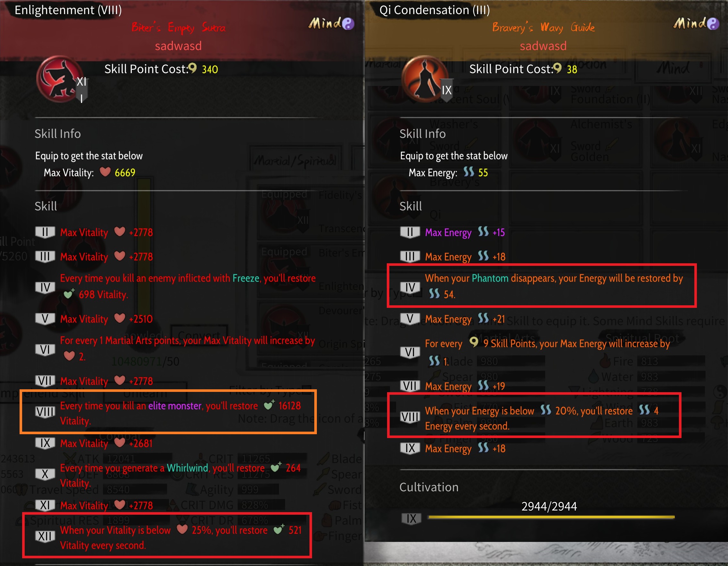Click the heart icon beside Max Vitality 6669
728x566 pixels.
click(105, 172)
